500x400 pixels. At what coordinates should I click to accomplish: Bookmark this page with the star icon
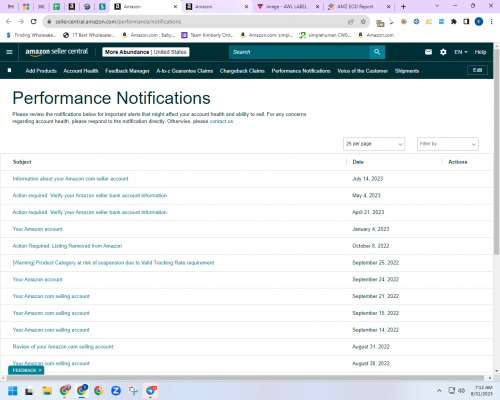point(363,22)
